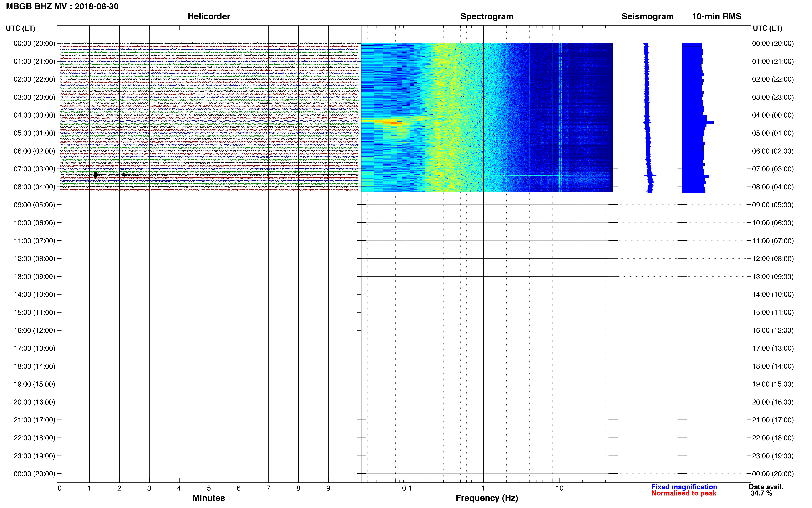Click the left '18:00 (14:00)' time label
The image size is (812, 508).
click(x=34, y=366)
